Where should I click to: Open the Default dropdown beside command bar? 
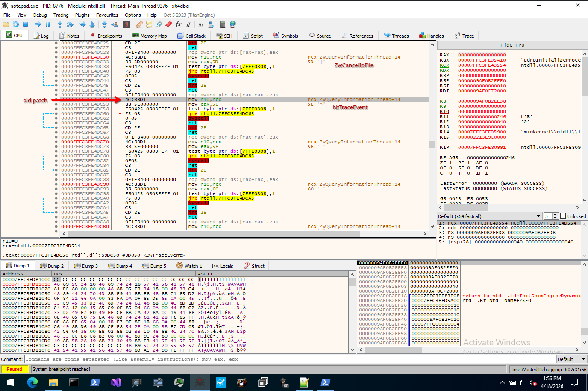pos(571,359)
